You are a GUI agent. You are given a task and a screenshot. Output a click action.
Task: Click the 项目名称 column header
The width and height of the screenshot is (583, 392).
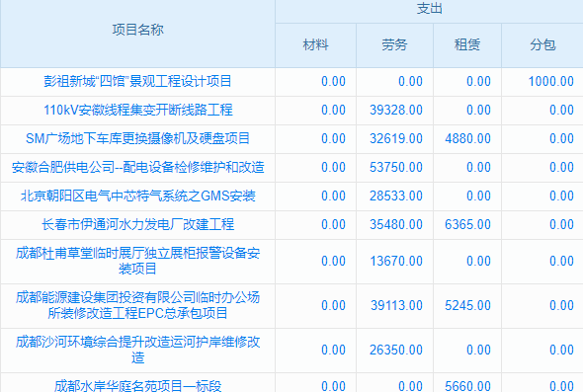(137, 30)
